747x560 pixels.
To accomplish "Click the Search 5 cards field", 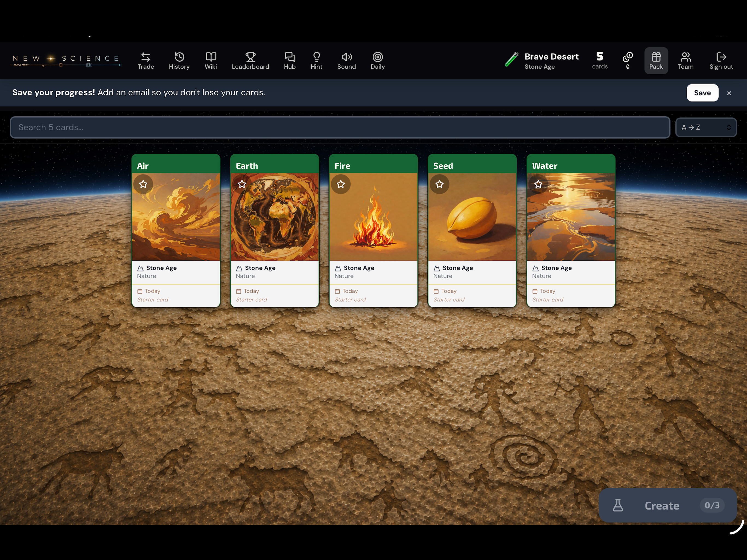I will [x=340, y=127].
